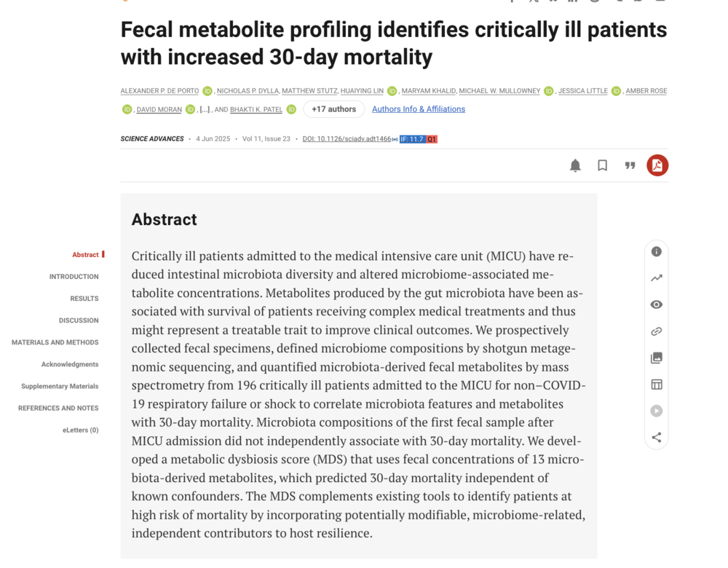Open the tables icon in sidebar
The width and height of the screenshot is (728, 568).
pos(657,384)
